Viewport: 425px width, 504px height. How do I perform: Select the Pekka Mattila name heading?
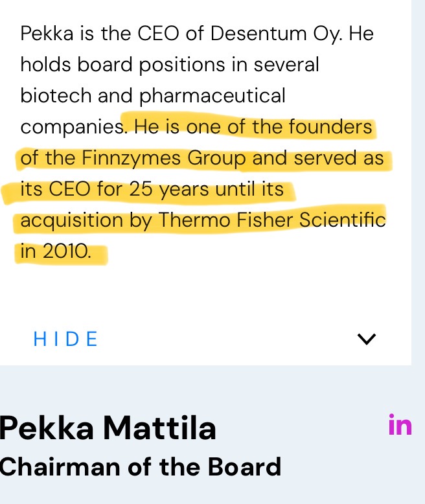point(108,428)
